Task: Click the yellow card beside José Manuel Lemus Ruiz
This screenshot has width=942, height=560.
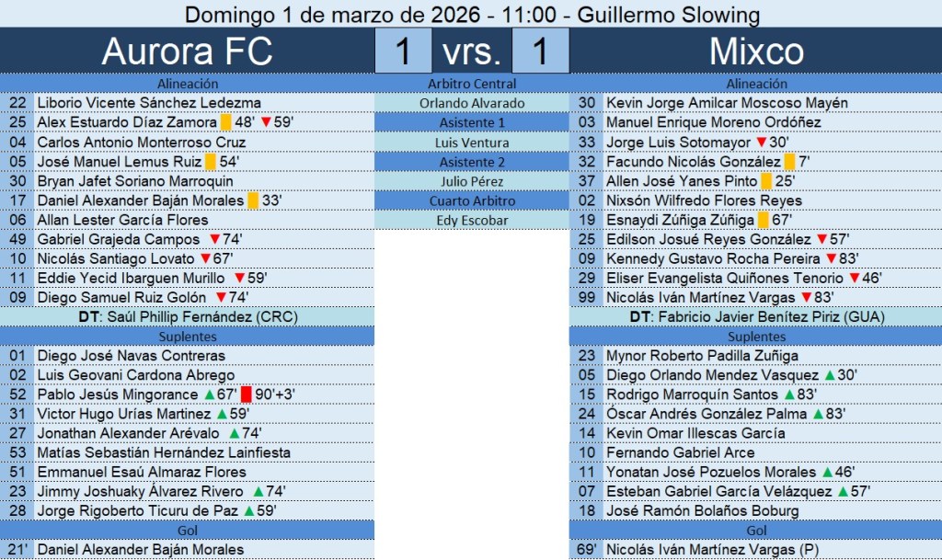Action: 210,162
